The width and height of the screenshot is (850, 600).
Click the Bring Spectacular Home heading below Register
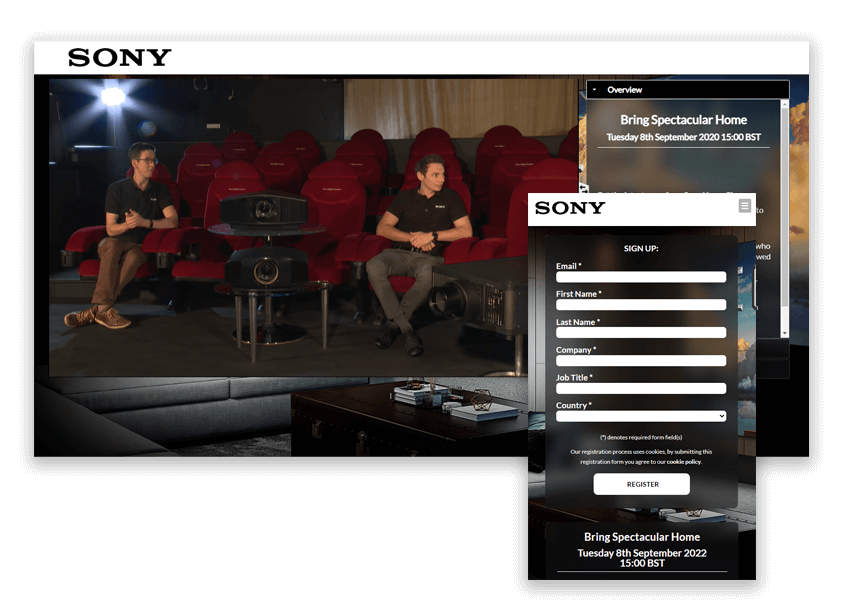[x=642, y=537]
